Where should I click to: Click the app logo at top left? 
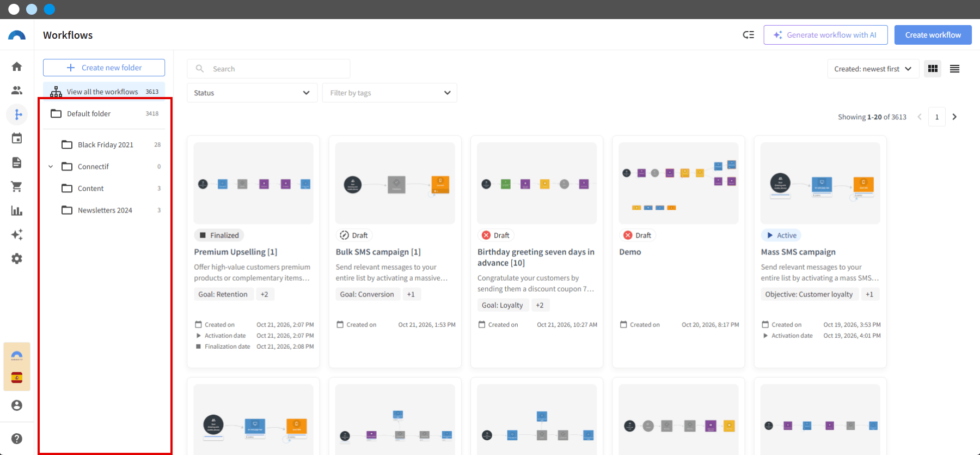click(17, 35)
